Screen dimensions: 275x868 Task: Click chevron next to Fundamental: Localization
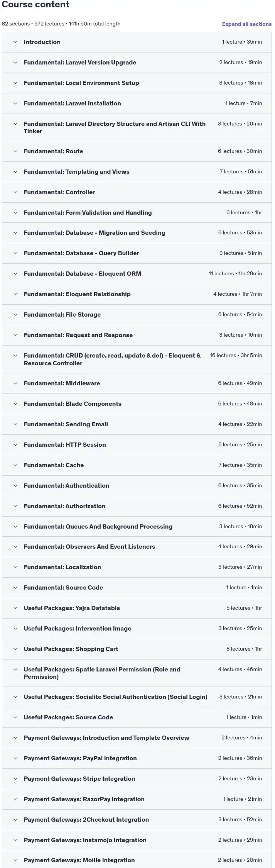[15, 567]
